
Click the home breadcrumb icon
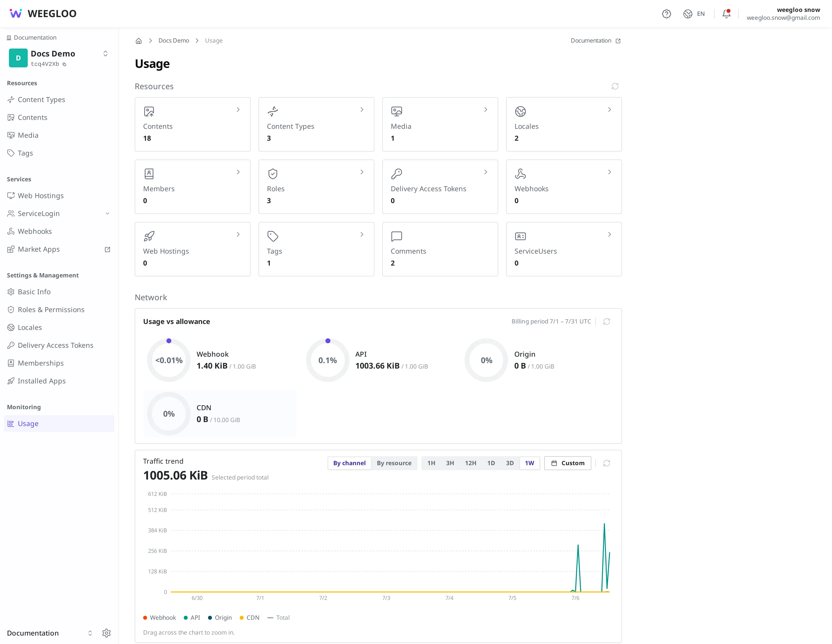(x=139, y=41)
